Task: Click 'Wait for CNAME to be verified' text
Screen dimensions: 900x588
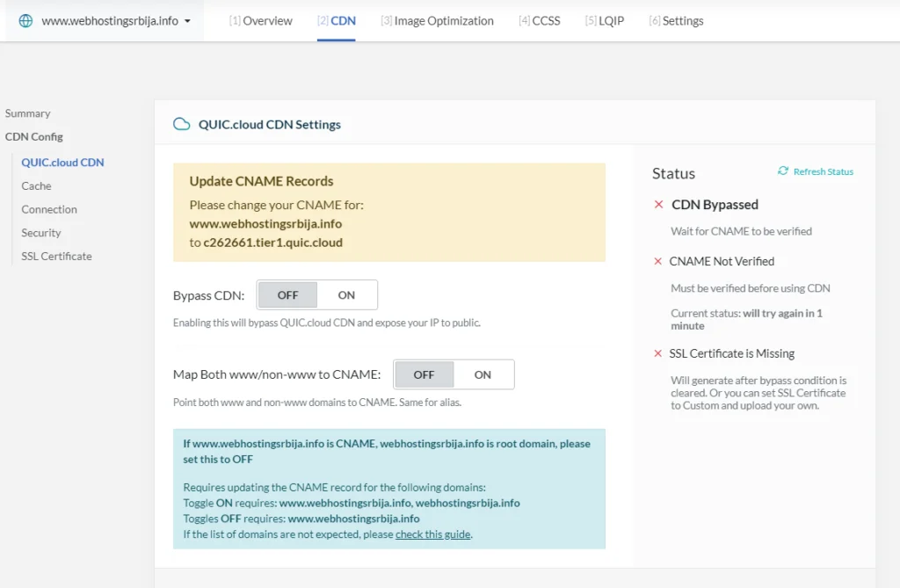Action: pos(741,231)
